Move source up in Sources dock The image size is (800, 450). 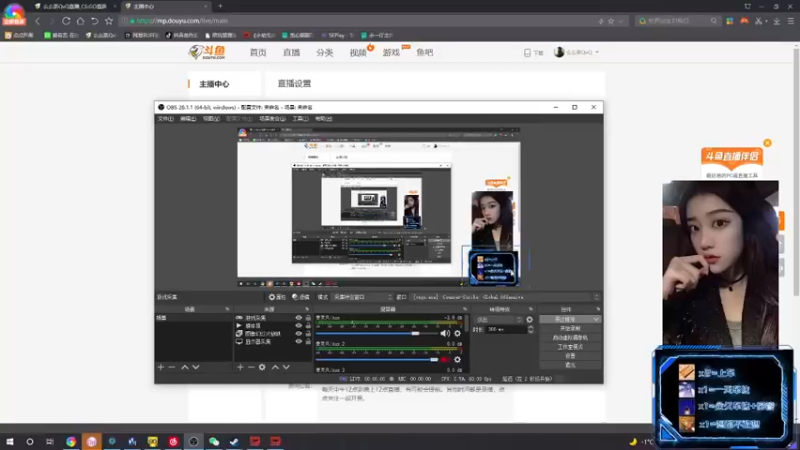275,367
